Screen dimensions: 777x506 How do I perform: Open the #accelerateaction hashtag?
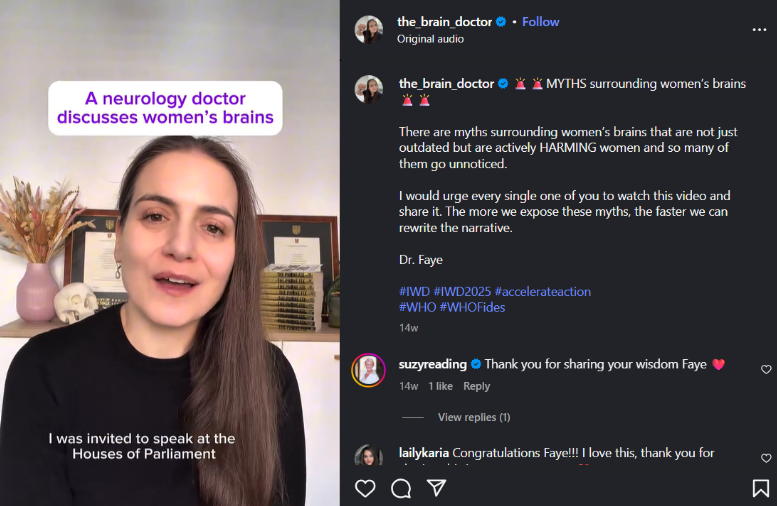tap(542, 292)
